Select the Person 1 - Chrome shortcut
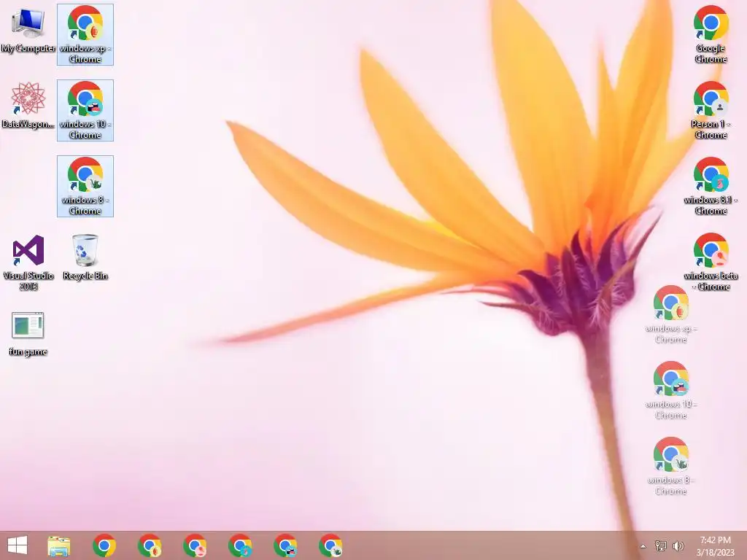The image size is (747, 560). [x=711, y=111]
